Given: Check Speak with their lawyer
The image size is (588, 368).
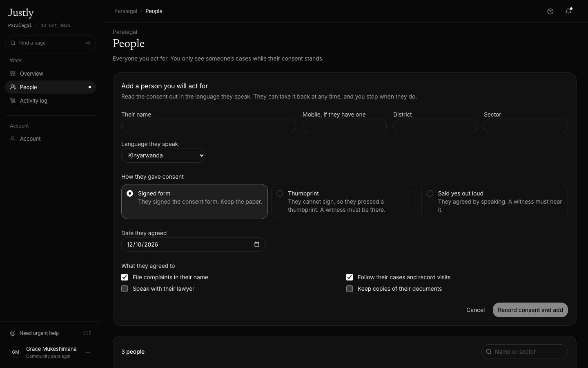Looking at the screenshot, I should coord(125,289).
